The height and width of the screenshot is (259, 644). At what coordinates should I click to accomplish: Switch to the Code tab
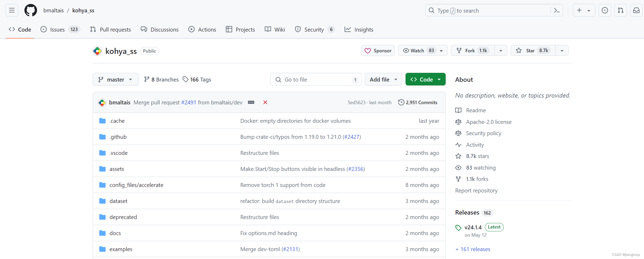20,29
